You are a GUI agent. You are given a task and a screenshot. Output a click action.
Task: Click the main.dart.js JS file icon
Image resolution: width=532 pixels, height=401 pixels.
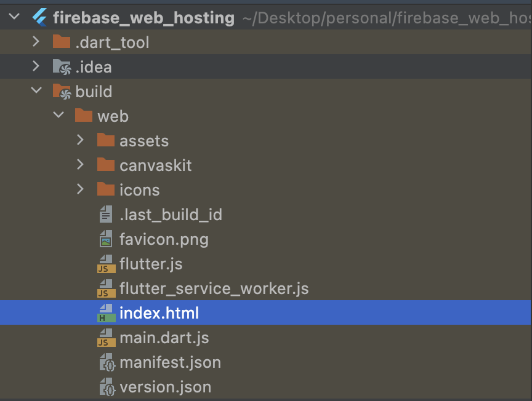106,338
